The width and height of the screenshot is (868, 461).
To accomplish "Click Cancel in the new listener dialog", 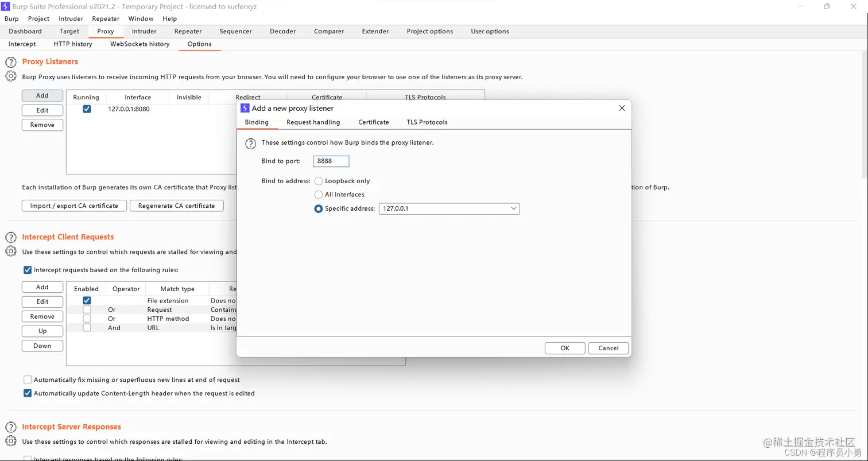I will [x=609, y=348].
